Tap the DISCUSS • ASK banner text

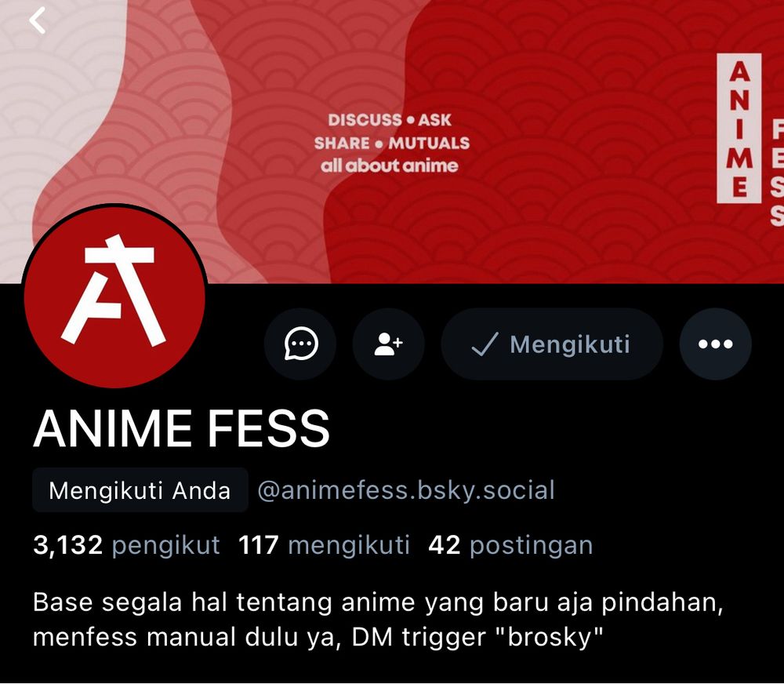(x=390, y=119)
